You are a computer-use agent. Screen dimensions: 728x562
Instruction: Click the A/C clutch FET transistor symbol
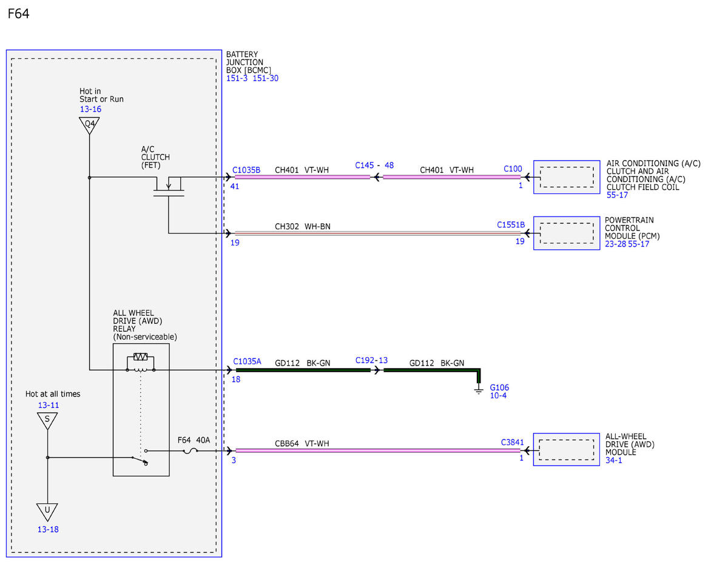point(168,186)
